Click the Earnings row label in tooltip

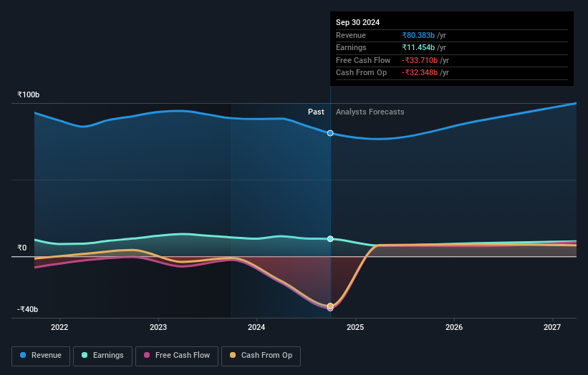351,47
